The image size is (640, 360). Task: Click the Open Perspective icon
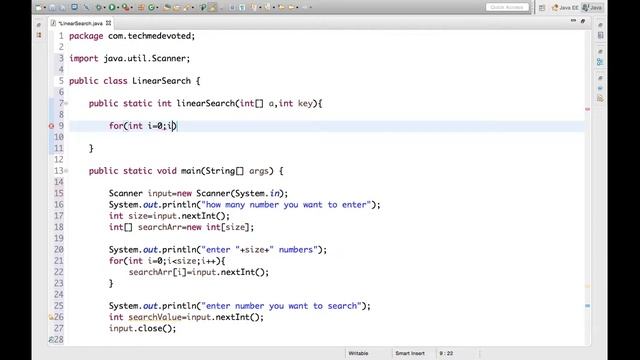pyautogui.click(x=542, y=8)
